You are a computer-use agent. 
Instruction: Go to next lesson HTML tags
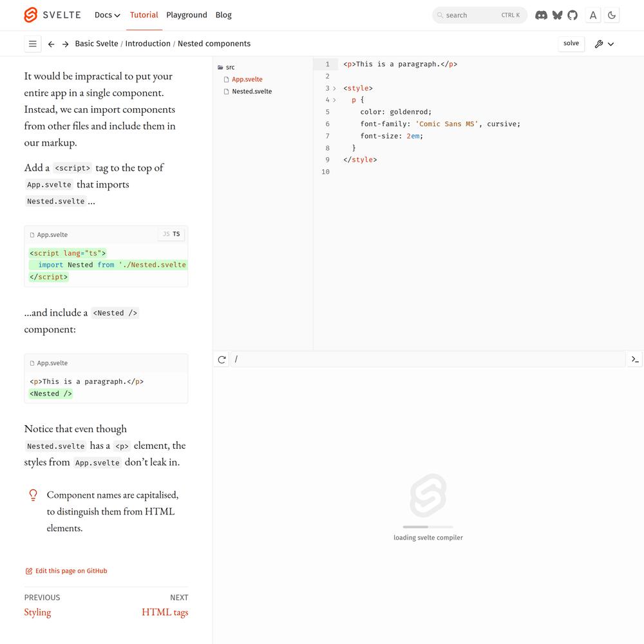165,612
